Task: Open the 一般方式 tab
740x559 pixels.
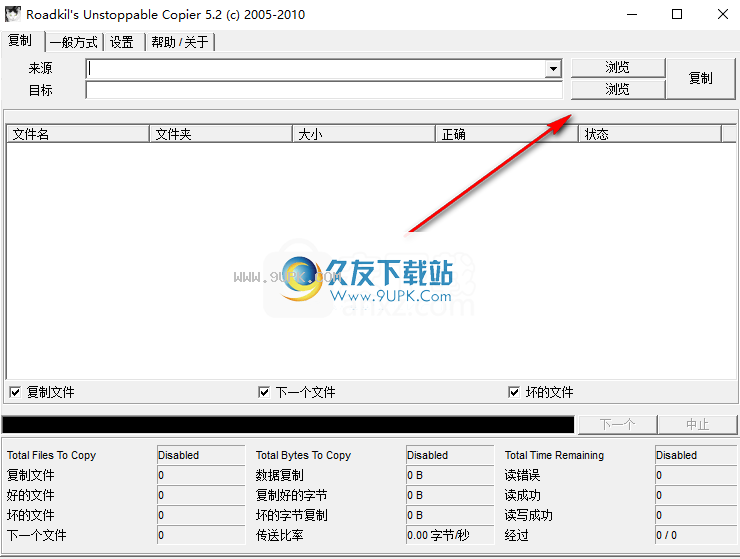Action: click(74, 42)
